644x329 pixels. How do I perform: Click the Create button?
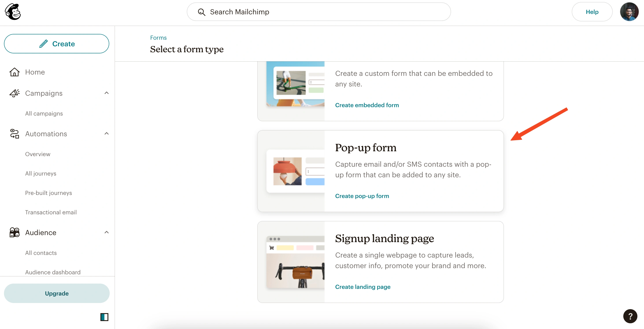point(57,44)
